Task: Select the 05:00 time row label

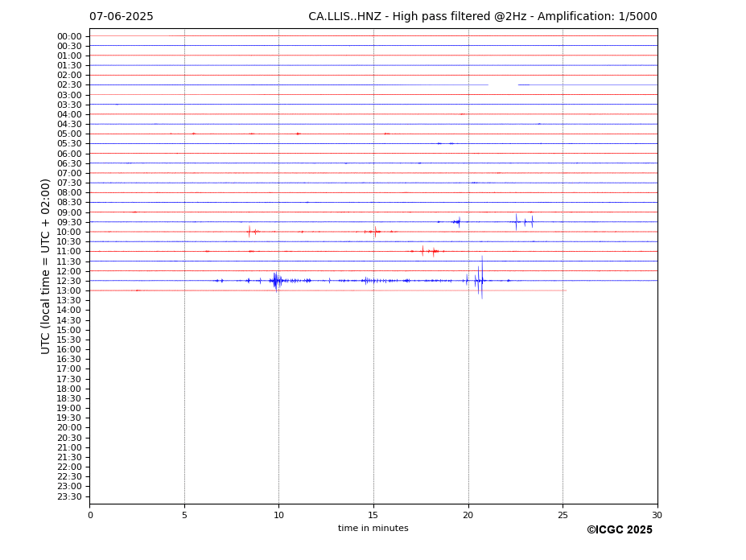Action: pyautogui.click(x=69, y=134)
